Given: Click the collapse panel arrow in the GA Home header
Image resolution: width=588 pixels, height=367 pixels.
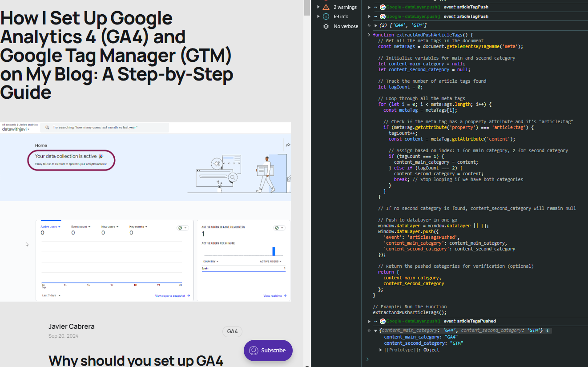Looking at the screenshot, I should coord(288,144).
